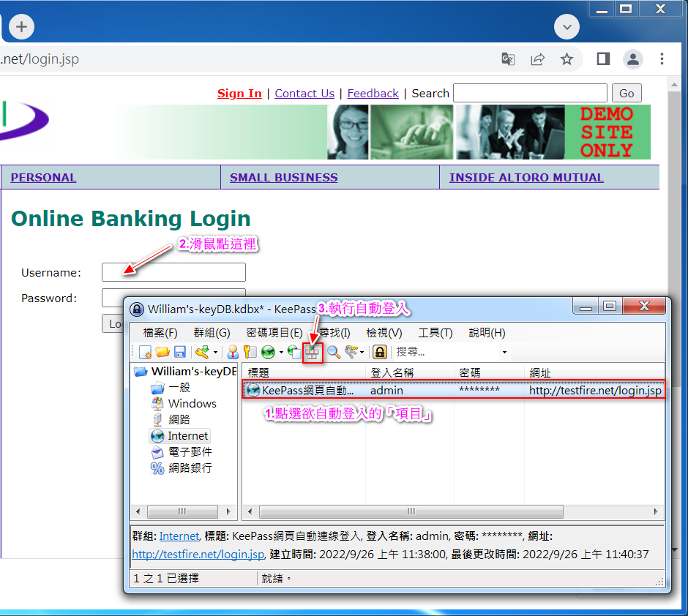Click the browser profile avatar icon

point(632,59)
